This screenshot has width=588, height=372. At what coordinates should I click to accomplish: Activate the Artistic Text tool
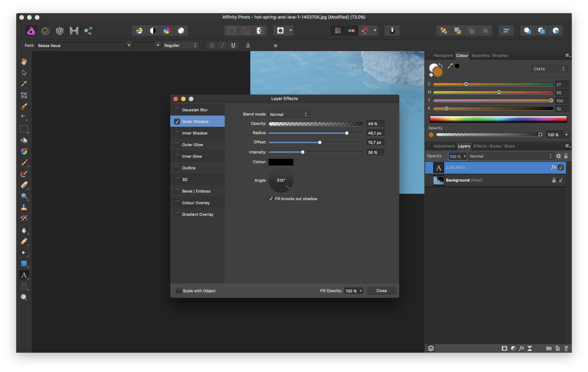[24, 275]
